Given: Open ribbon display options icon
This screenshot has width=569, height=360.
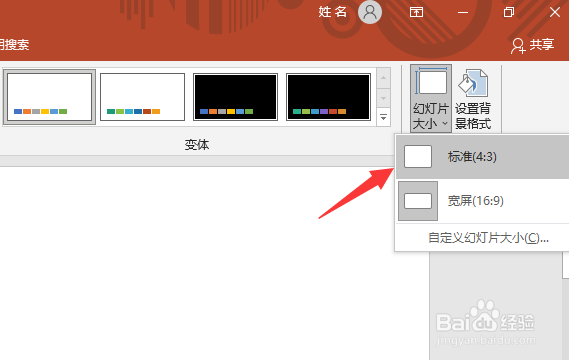Looking at the screenshot, I should (x=416, y=12).
